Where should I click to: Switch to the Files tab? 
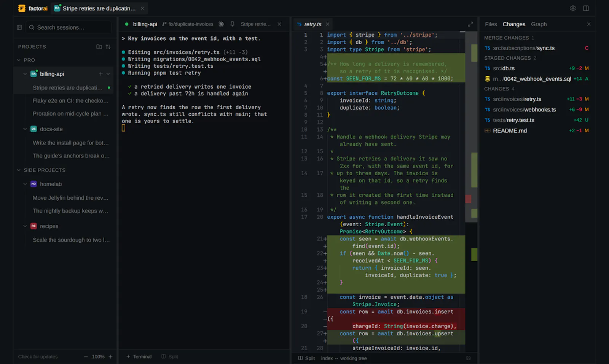491,24
